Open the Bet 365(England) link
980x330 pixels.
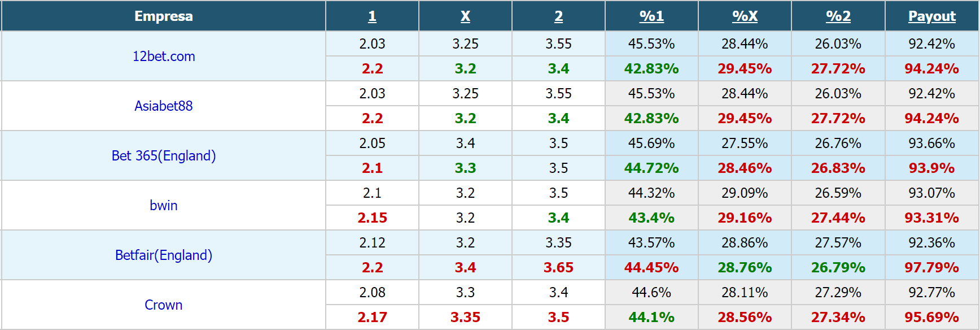click(x=164, y=156)
